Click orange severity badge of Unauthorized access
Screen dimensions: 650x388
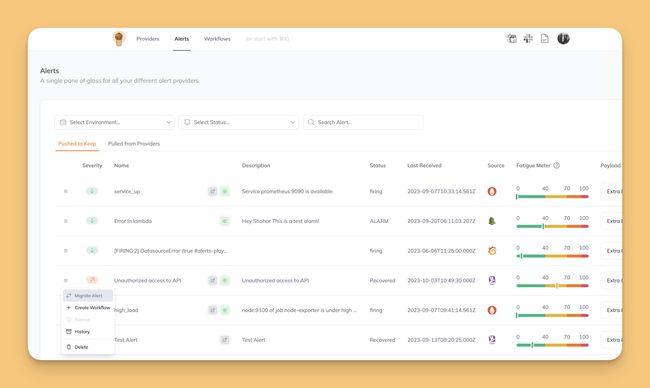point(92,280)
